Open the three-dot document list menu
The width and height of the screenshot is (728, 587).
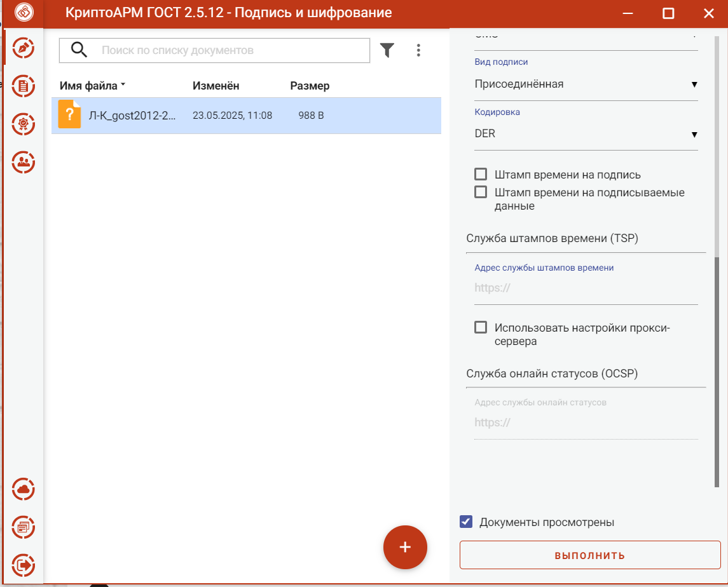point(418,50)
